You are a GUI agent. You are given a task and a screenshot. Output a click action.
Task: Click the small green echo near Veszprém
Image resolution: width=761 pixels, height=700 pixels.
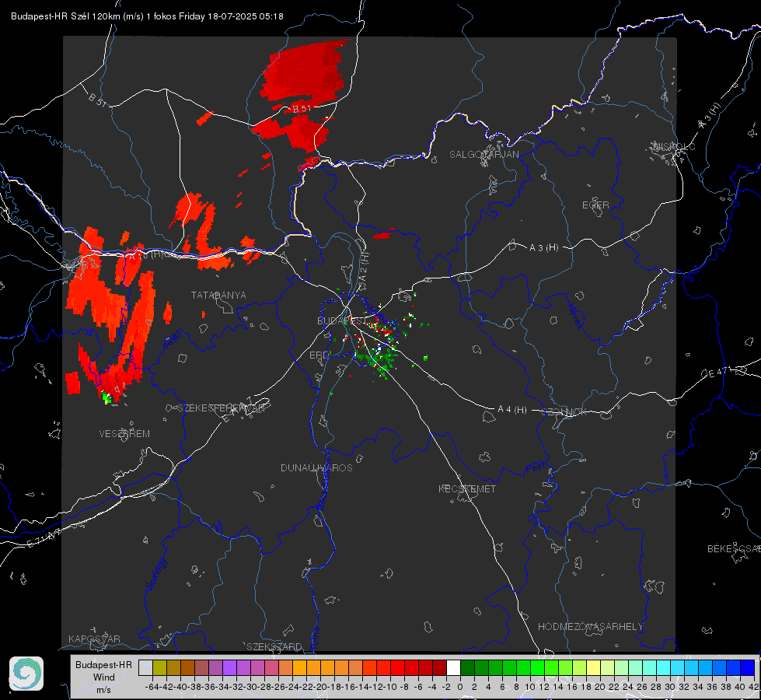pyautogui.click(x=106, y=398)
